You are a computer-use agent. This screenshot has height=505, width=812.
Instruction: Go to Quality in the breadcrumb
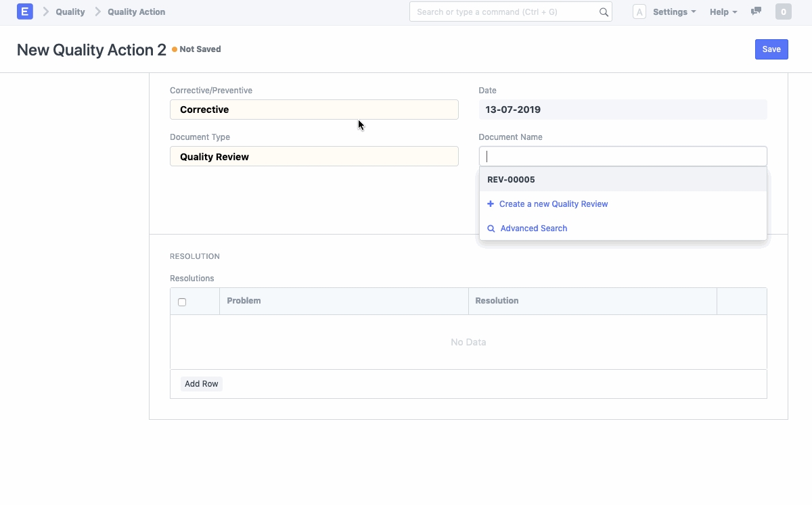pyautogui.click(x=70, y=12)
